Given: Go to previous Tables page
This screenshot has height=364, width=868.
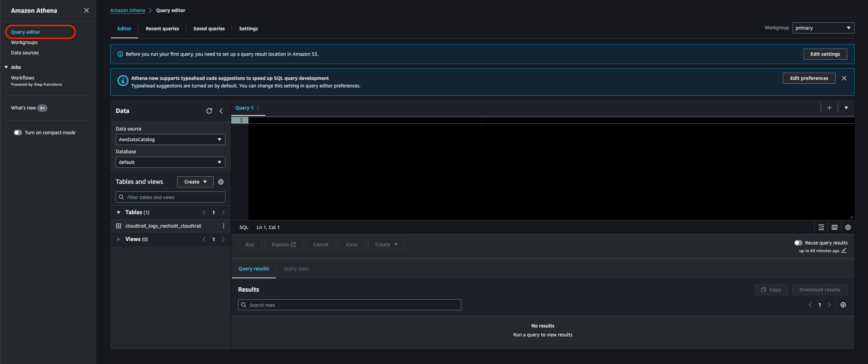Looking at the screenshot, I should pyautogui.click(x=204, y=212).
